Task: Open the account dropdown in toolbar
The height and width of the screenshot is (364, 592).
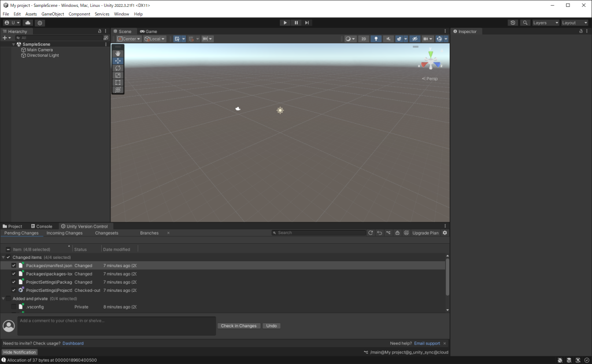Action: pyautogui.click(x=12, y=23)
